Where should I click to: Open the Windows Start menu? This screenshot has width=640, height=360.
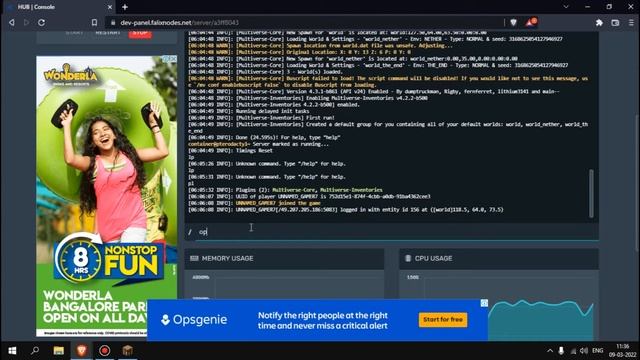coord(12,351)
